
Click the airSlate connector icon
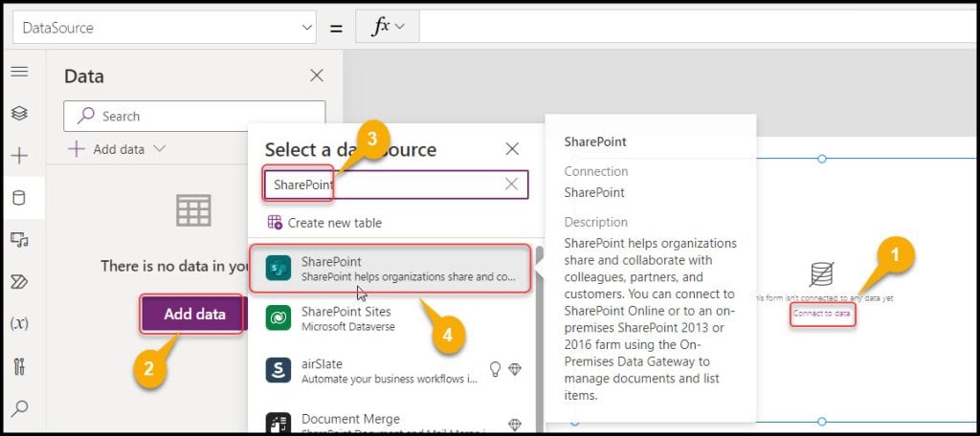pyautogui.click(x=278, y=370)
